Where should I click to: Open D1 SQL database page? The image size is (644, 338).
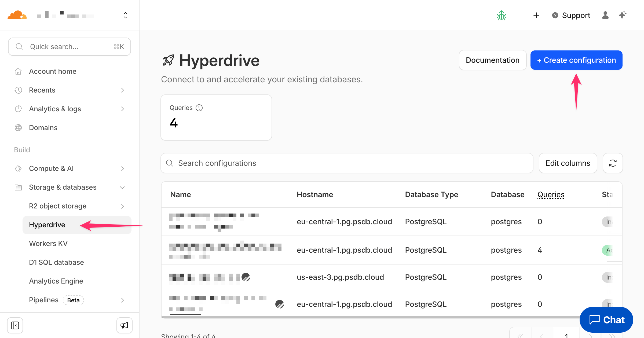coord(56,262)
